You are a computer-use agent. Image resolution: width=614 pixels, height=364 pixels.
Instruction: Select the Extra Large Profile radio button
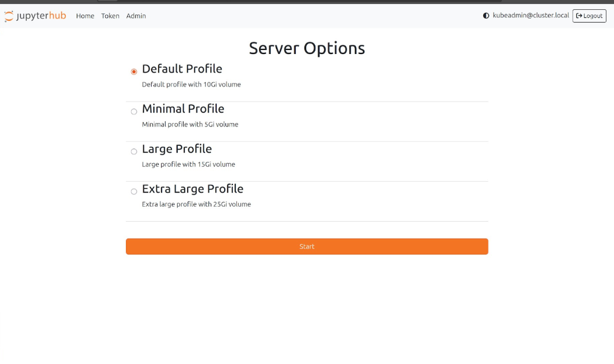click(x=134, y=191)
